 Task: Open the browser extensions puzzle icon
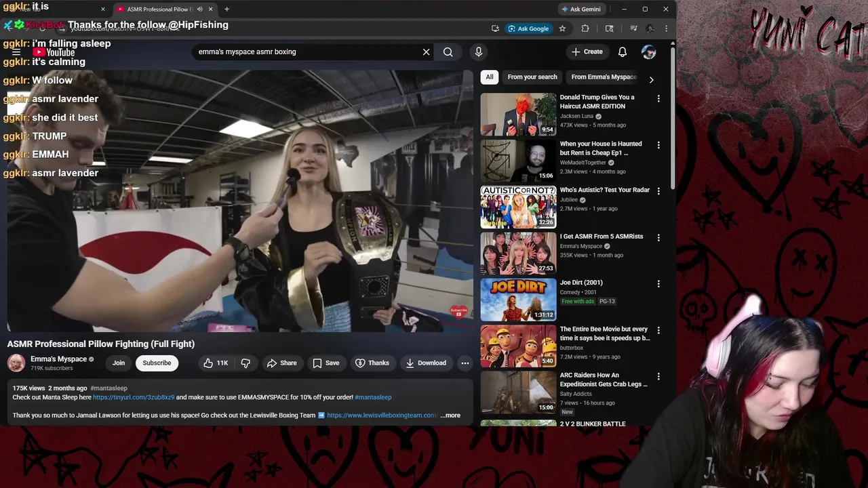pos(585,28)
